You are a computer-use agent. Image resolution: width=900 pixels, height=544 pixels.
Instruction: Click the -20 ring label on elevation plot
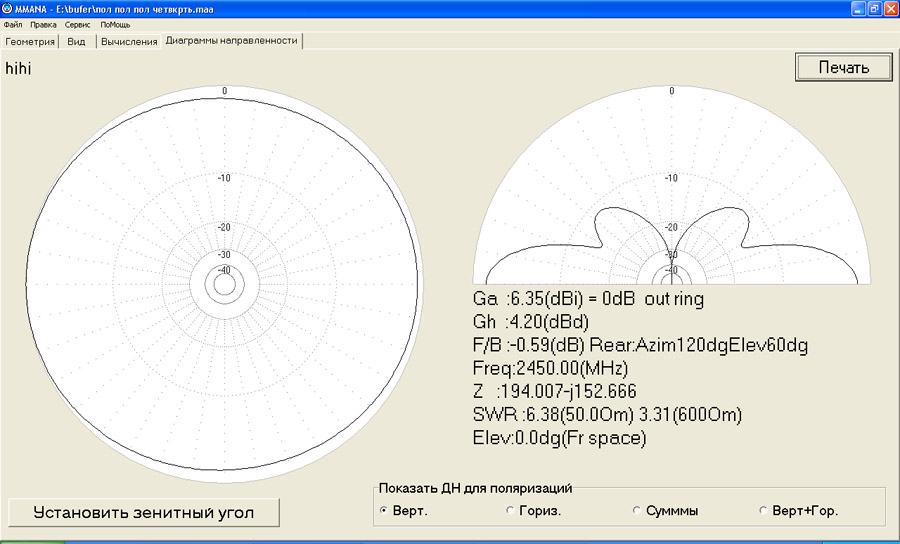point(671,227)
